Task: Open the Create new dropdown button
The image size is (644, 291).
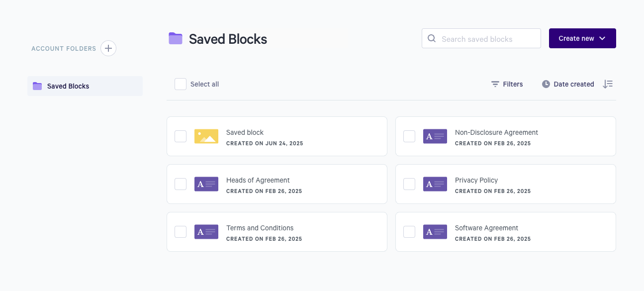Action: tap(582, 38)
